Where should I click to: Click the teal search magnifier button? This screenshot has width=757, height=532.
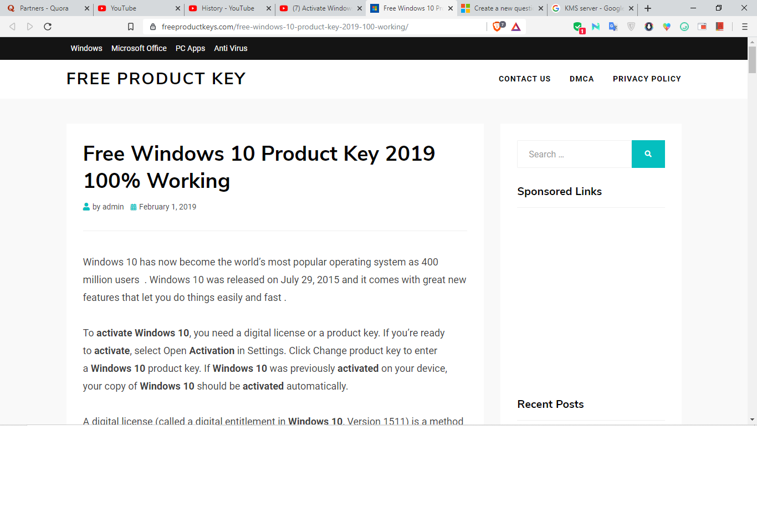tap(648, 154)
